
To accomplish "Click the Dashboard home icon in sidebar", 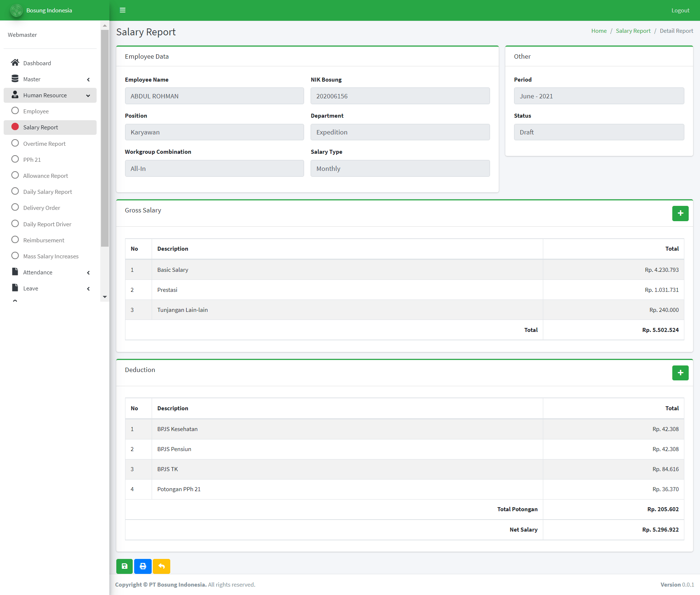I will (x=15, y=62).
